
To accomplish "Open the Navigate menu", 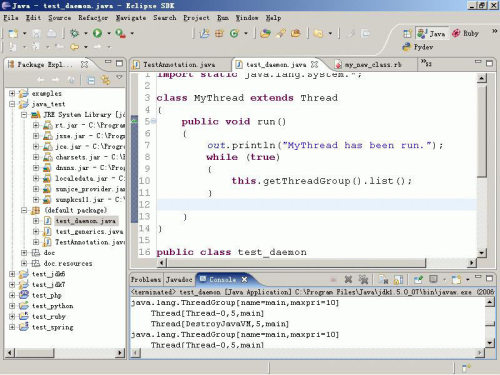I will click(131, 18).
